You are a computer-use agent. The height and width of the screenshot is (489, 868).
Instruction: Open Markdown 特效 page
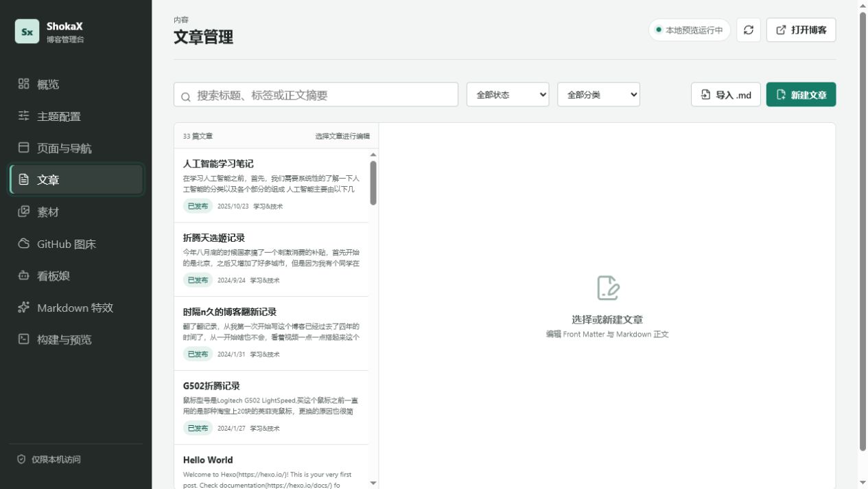click(76, 308)
